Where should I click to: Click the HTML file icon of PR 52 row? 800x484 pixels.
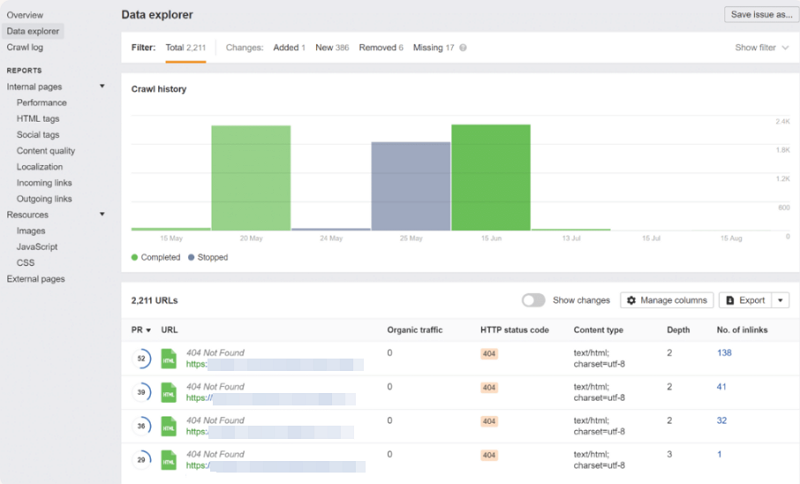pyautogui.click(x=168, y=359)
